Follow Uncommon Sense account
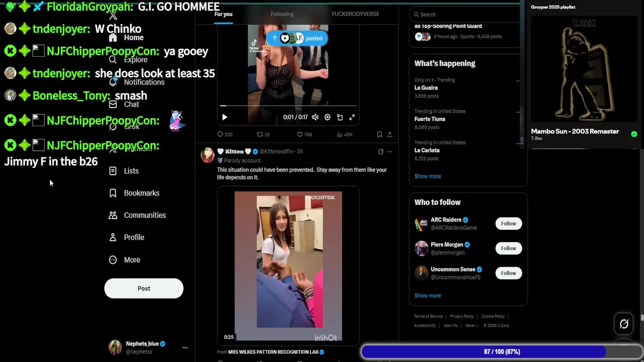644x362 pixels. pos(508,273)
